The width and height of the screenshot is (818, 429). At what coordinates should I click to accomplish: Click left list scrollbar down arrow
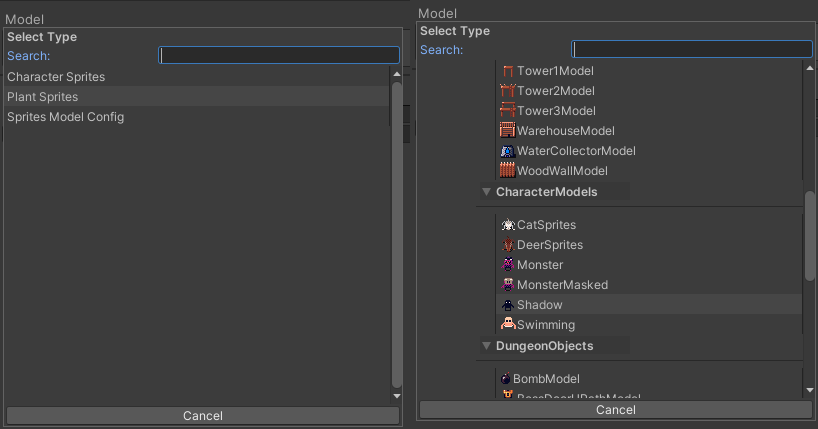point(396,396)
